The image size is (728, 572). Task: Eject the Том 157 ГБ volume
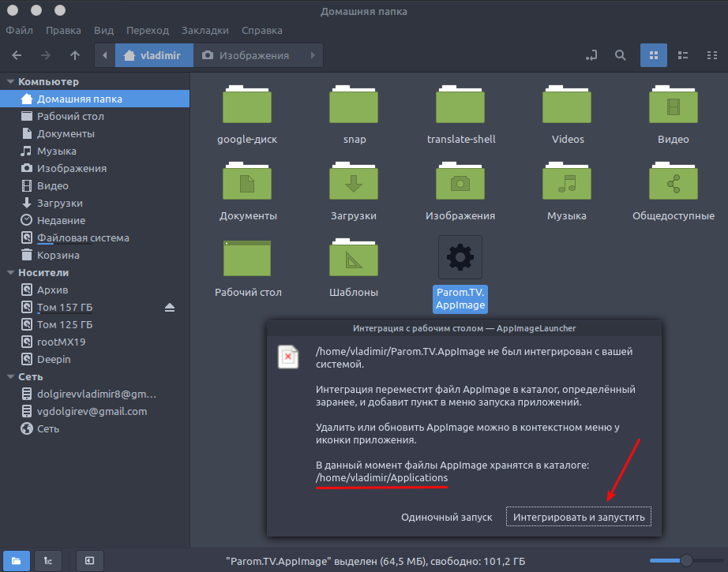168,307
